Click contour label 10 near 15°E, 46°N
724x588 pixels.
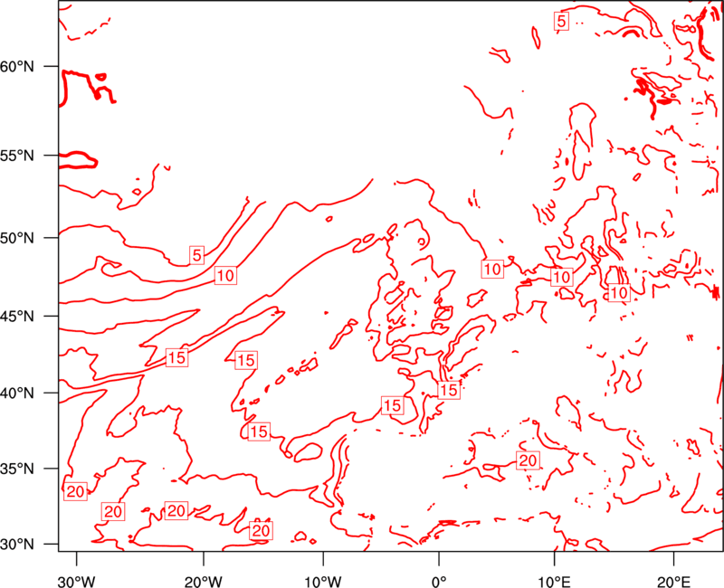click(619, 292)
